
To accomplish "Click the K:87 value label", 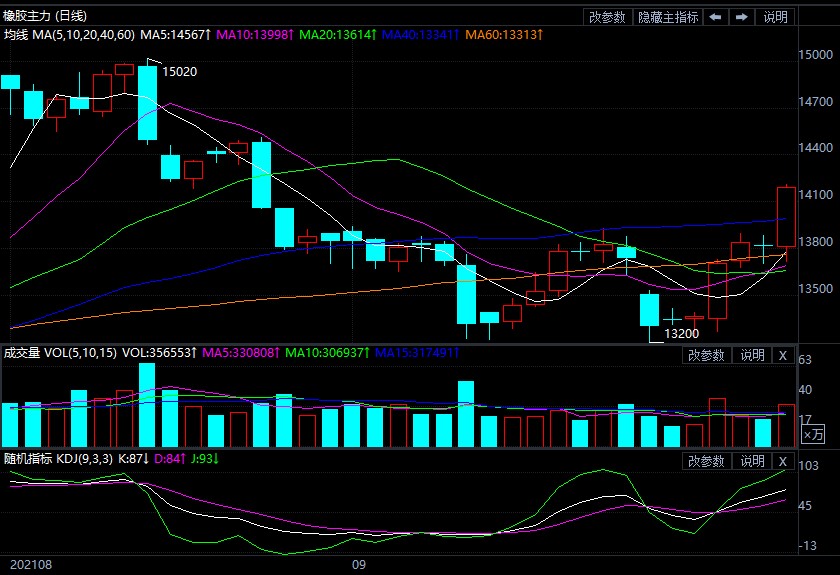I will [133, 459].
